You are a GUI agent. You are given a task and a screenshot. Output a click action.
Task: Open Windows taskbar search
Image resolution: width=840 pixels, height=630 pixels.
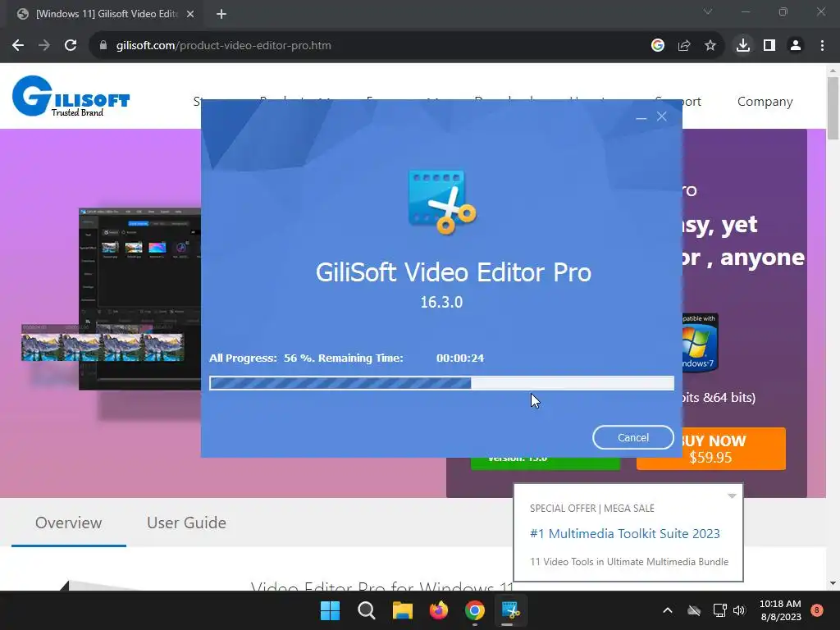pyautogui.click(x=367, y=610)
